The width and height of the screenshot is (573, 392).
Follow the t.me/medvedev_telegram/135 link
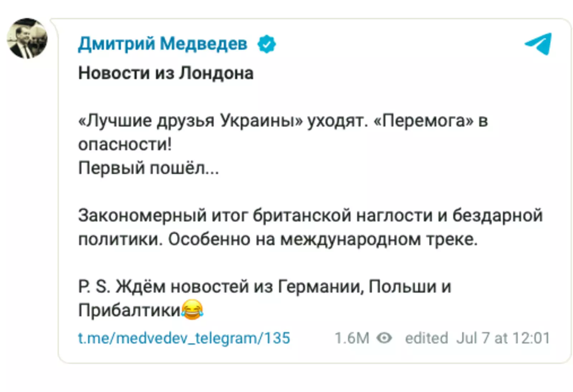[184, 338]
